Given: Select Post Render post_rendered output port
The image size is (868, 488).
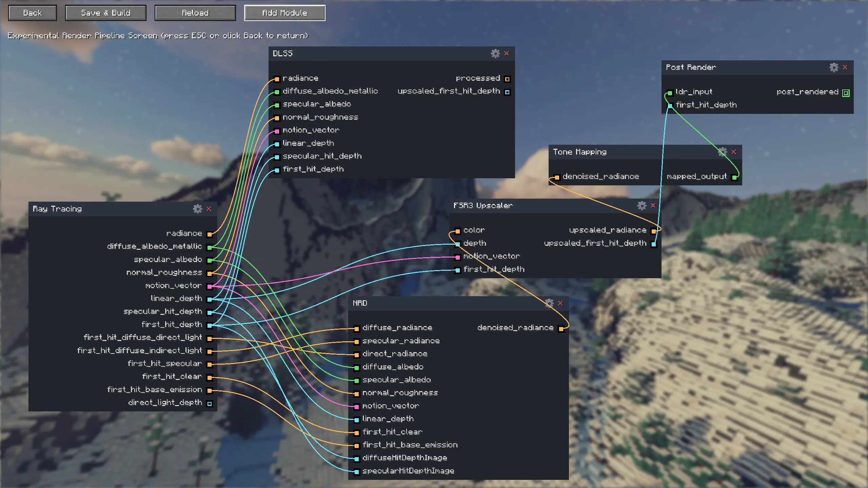Looking at the screenshot, I should [x=846, y=93].
